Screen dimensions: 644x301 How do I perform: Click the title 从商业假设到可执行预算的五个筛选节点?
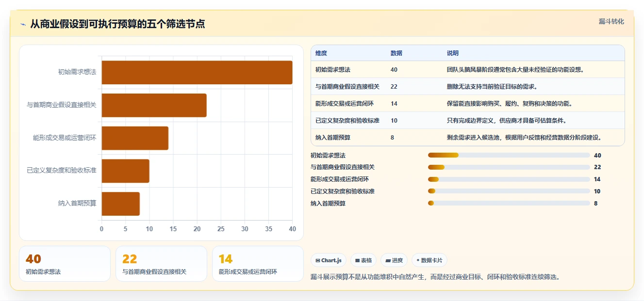click(x=117, y=24)
